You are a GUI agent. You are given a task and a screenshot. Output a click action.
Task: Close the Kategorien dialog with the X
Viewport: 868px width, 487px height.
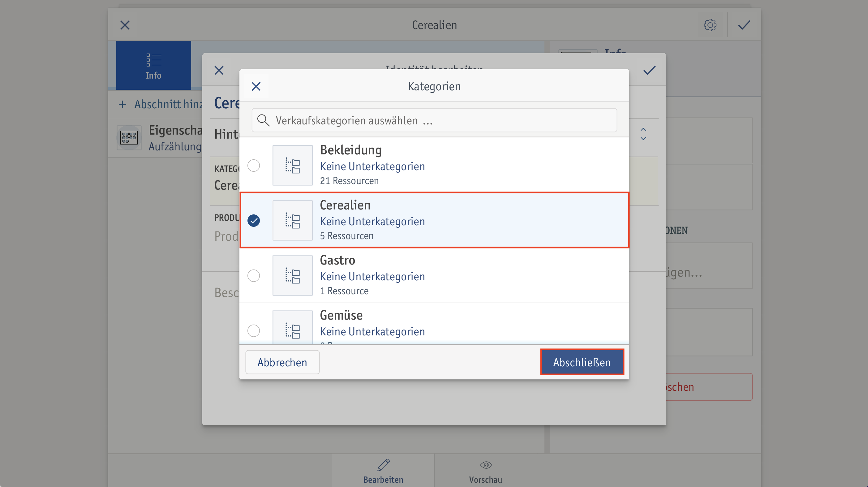[x=256, y=86]
